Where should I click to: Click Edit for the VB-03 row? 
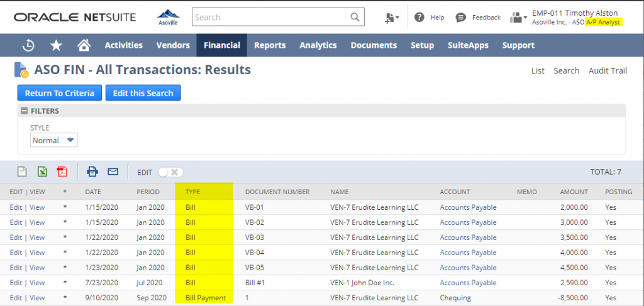tap(16, 238)
